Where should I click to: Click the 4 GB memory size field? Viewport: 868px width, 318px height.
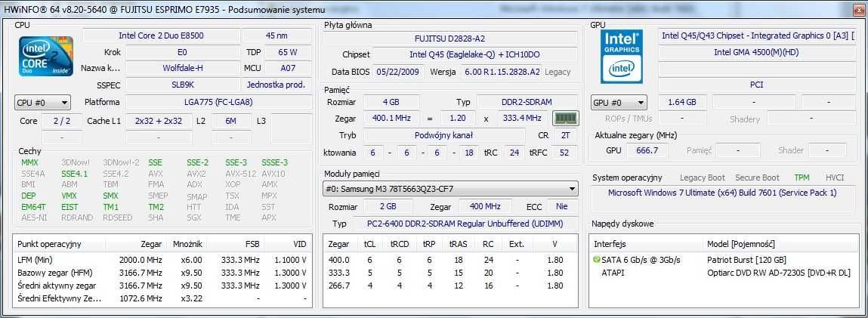[391, 102]
